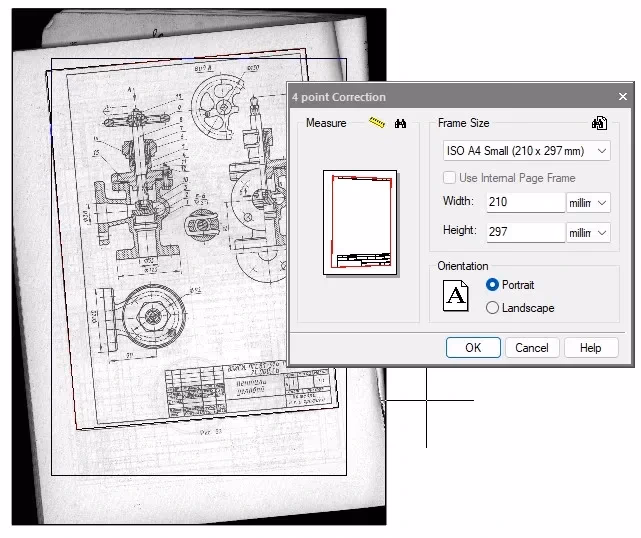Image resolution: width=641 pixels, height=538 pixels.
Task: Click the handwheel top view in the scanned drawing
Action: point(218,105)
